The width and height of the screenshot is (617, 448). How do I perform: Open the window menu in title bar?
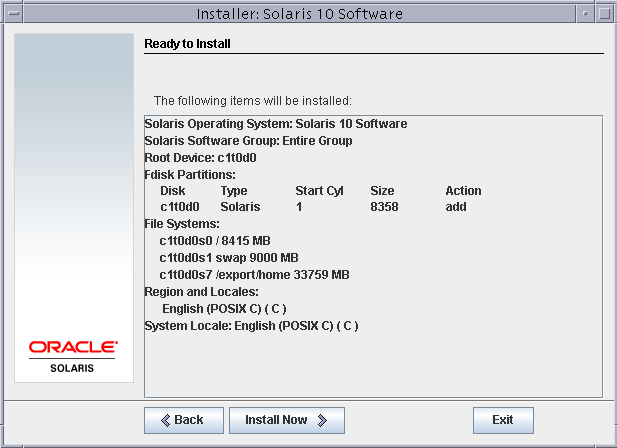tap(13, 14)
